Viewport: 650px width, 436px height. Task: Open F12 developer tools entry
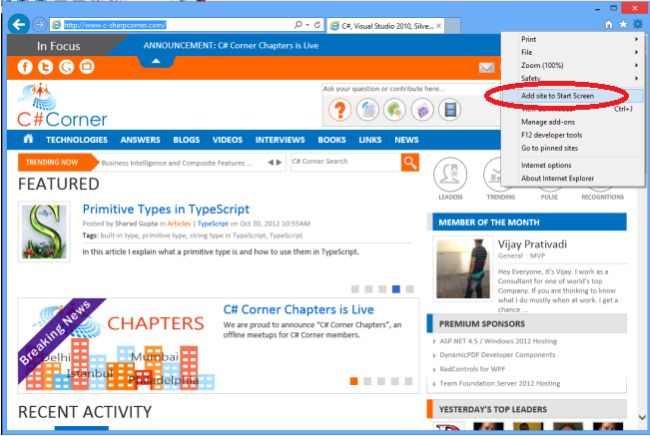click(573, 135)
